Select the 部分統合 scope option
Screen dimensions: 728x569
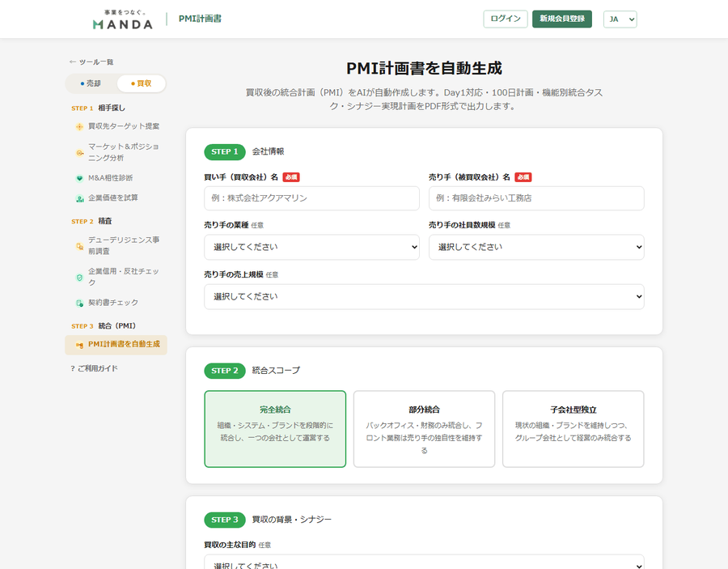[x=424, y=429]
